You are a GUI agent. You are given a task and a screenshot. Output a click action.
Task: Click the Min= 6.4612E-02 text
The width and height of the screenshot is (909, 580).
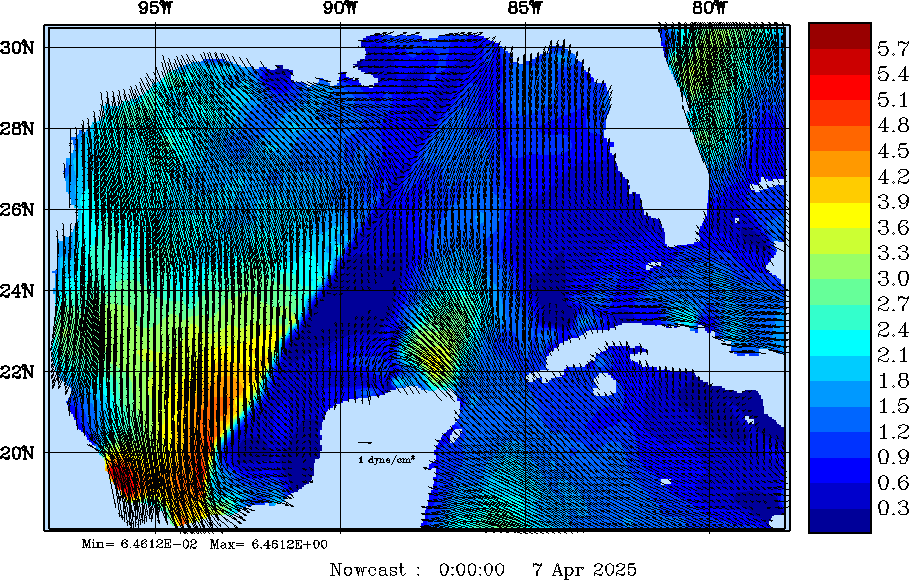(140, 545)
